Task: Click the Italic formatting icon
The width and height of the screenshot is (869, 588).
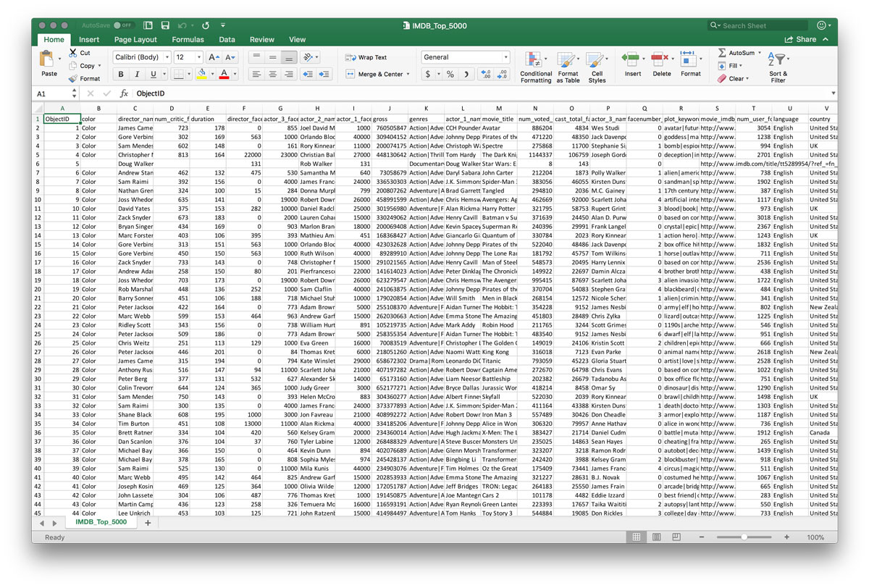Action: (x=137, y=74)
